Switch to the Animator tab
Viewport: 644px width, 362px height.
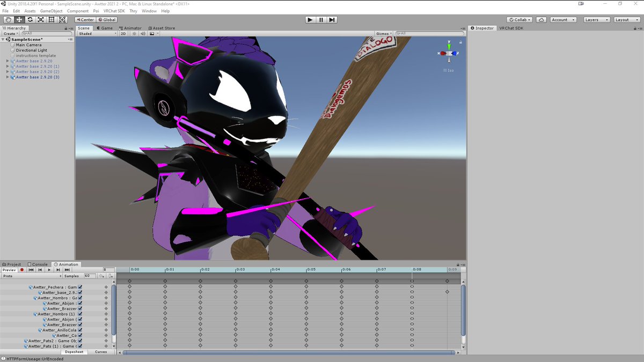(x=130, y=28)
